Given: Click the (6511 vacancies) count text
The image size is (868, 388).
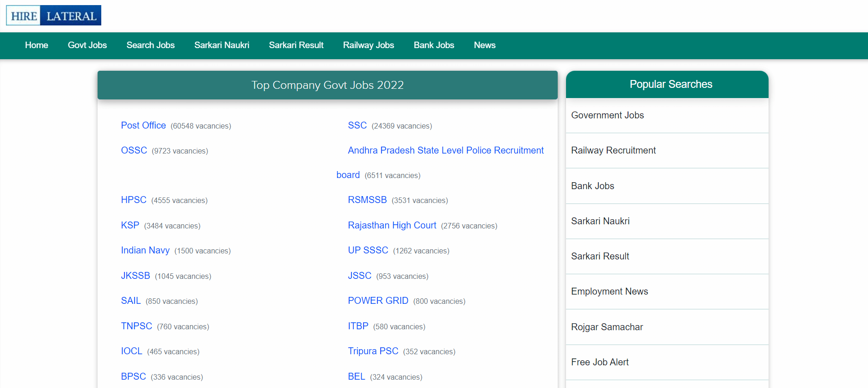Looking at the screenshot, I should coord(393,175).
